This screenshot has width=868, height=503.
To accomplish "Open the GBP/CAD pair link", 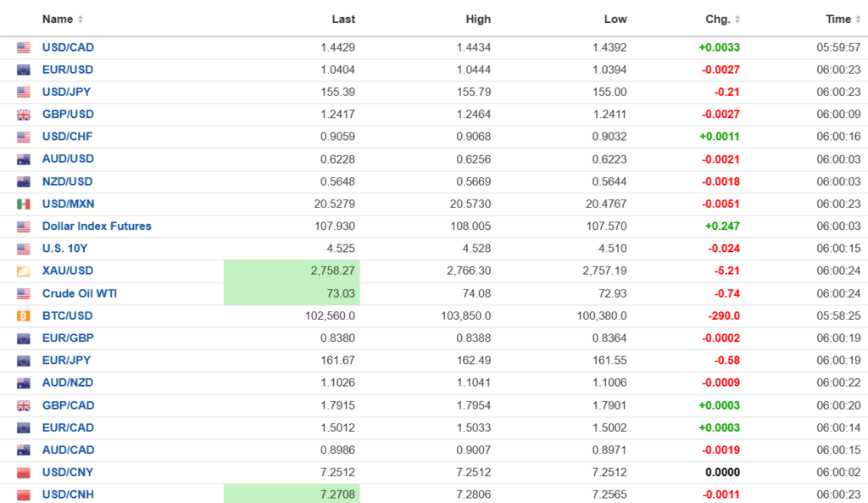I will pyautogui.click(x=69, y=405).
